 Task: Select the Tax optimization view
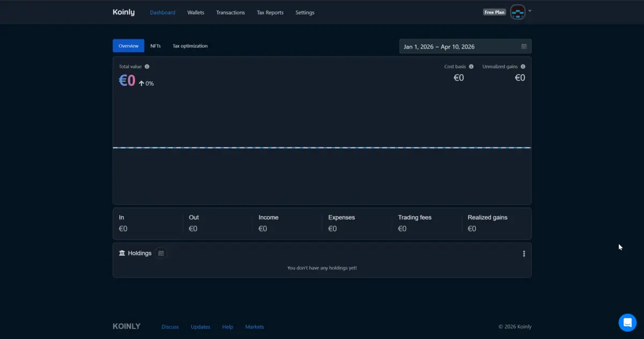pyautogui.click(x=189, y=46)
